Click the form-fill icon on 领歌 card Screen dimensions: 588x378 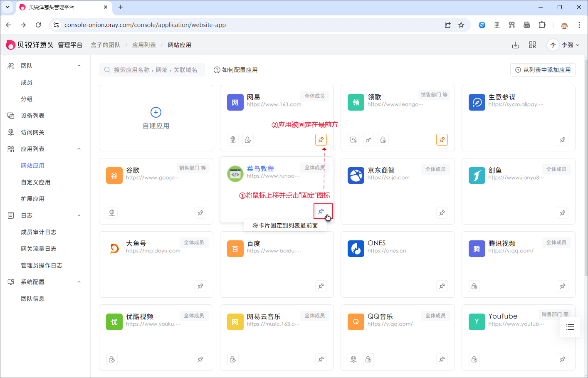(x=353, y=140)
